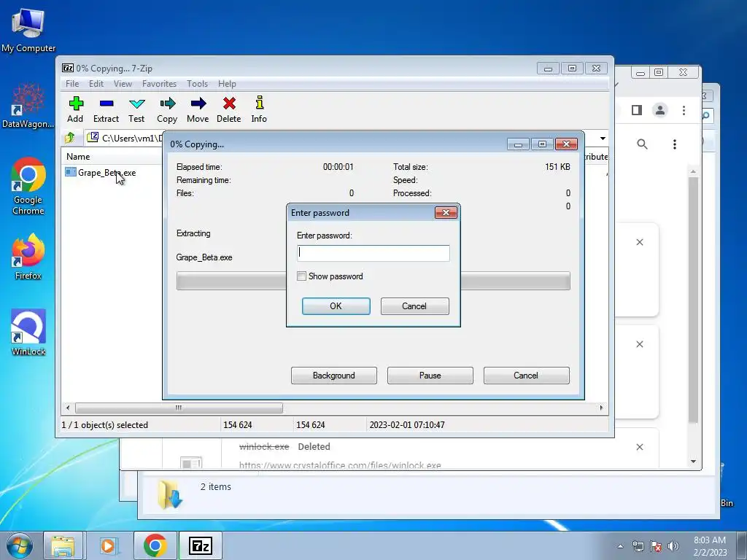This screenshot has height=560, width=747.
Task: Click the Move toolbar icon
Action: click(x=198, y=110)
